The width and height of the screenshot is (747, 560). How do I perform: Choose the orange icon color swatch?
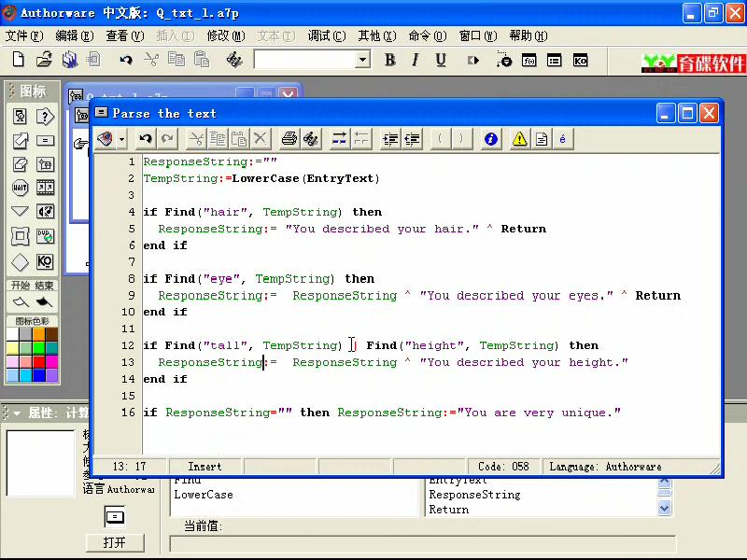(38, 334)
